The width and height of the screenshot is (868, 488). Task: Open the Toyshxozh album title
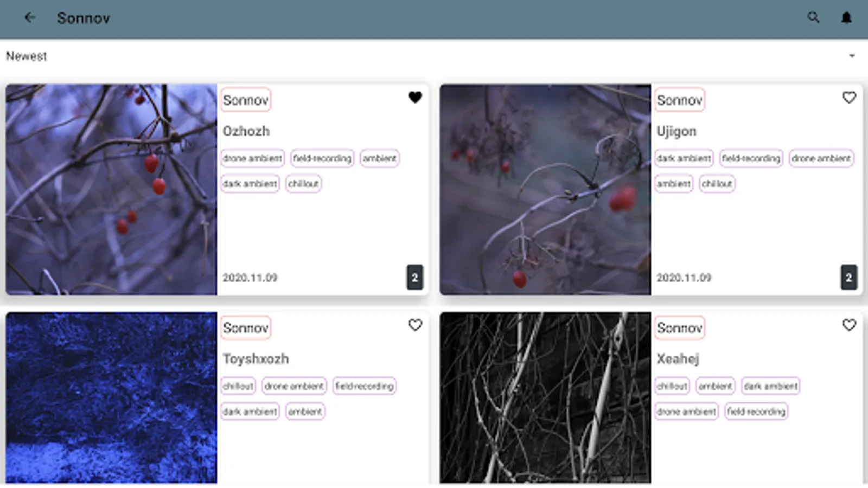tap(256, 359)
